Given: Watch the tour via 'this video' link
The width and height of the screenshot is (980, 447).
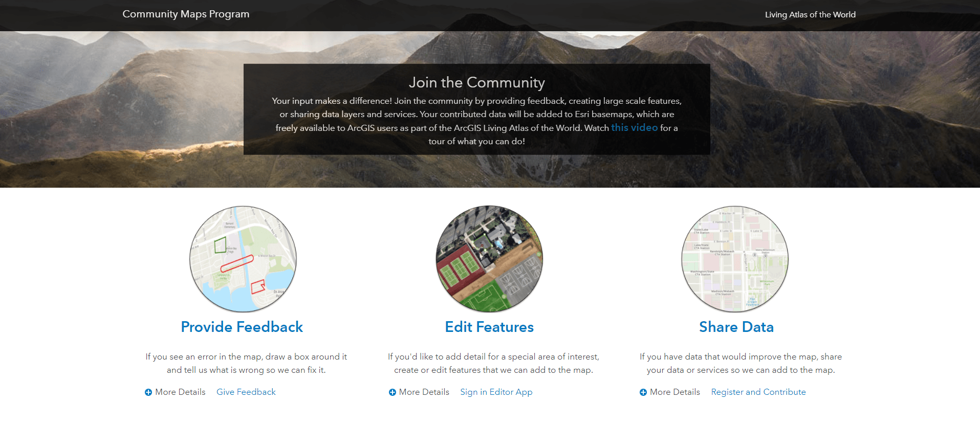Looking at the screenshot, I should point(634,127).
